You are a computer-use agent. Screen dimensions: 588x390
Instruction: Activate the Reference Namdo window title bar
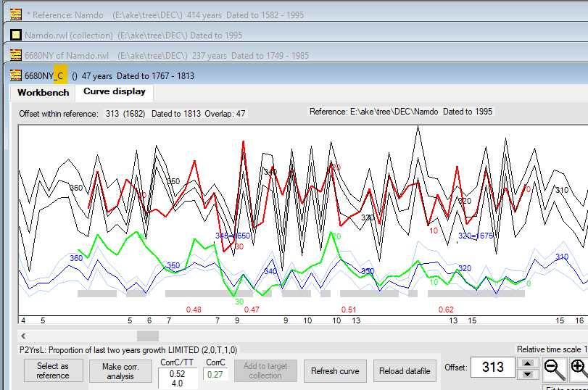tap(296, 14)
